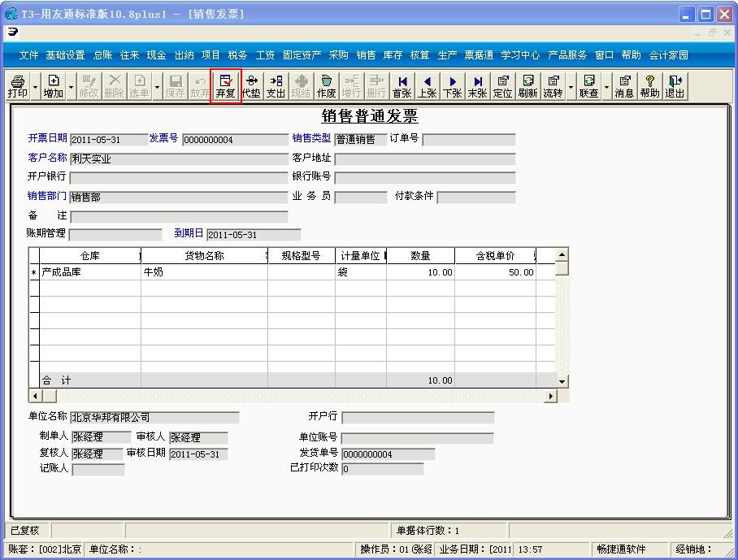Click table scroll up arrow
Screen dimensions: 738x560
[x=562, y=255]
